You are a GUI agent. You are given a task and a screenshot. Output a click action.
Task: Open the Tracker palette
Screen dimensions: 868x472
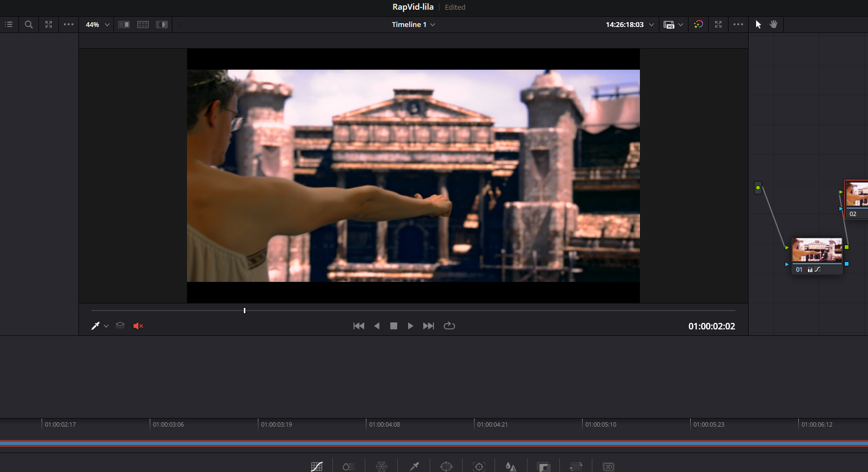479,467
